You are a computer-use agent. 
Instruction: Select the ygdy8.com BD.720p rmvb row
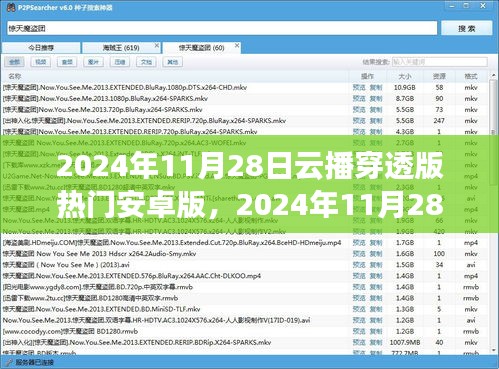click(98, 287)
